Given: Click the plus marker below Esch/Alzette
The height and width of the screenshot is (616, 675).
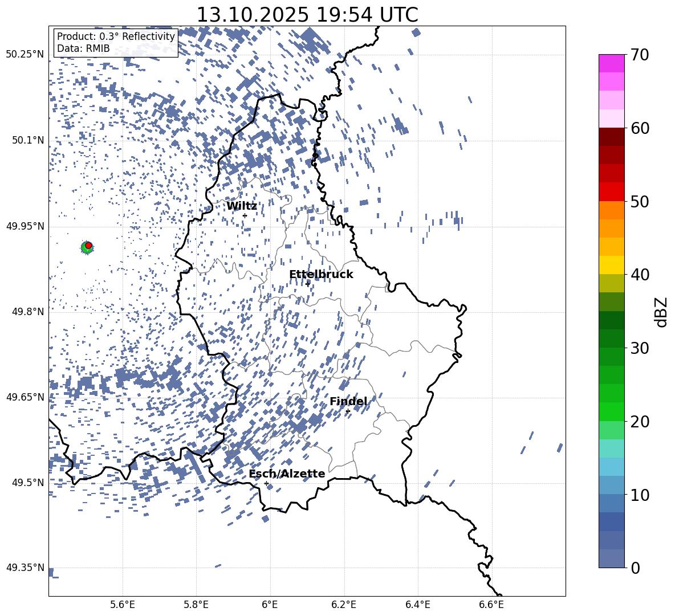Looking at the screenshot, I should pos(266,483).
